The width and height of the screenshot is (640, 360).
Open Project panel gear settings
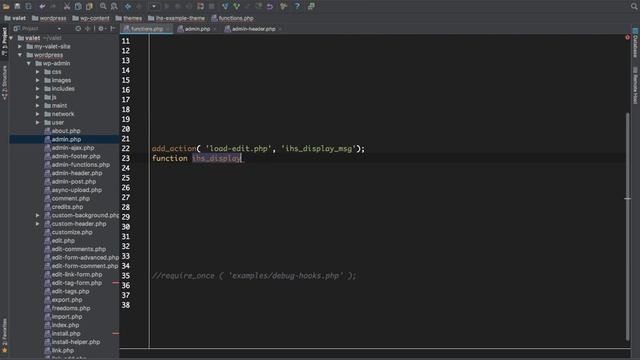click(101, 29)
